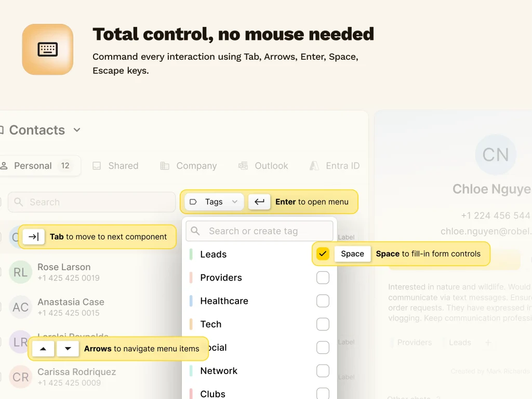Check the Healthcare tag checkbox

[323, 301]
